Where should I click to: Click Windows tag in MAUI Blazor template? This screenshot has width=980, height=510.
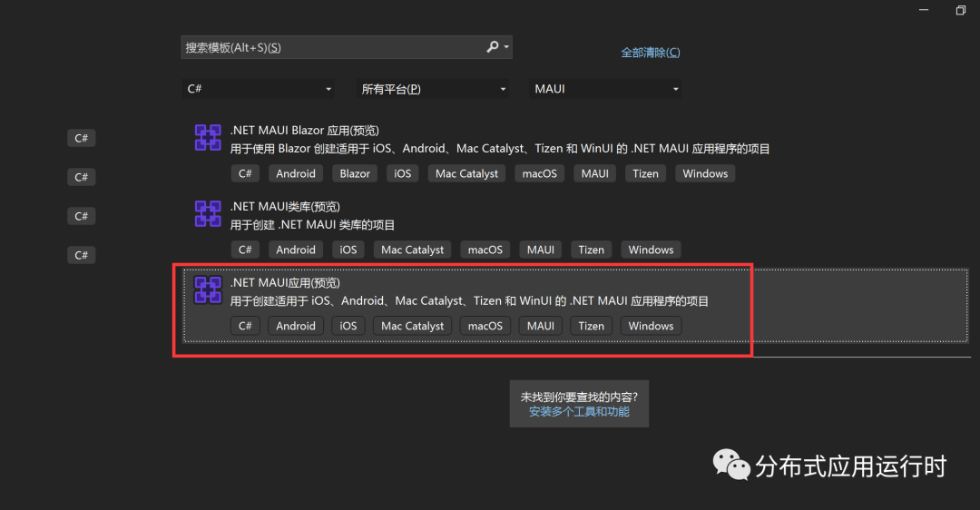coord(705,173)
